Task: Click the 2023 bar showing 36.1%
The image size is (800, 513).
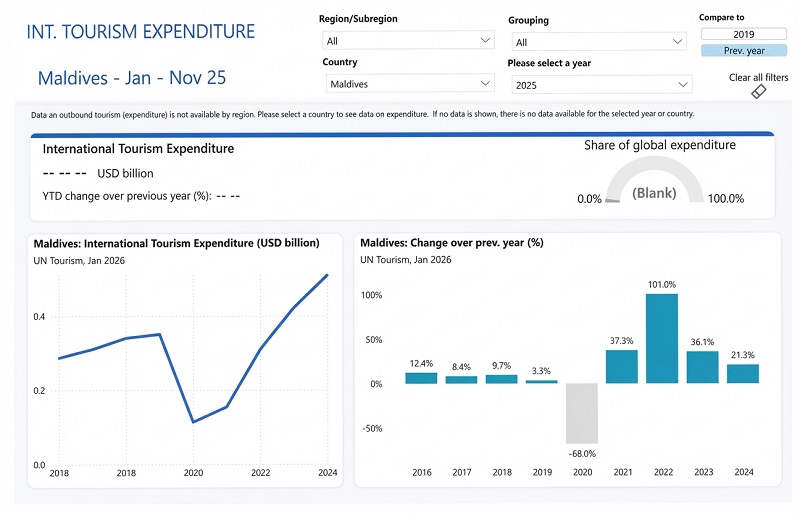Action: click(702, 367)
